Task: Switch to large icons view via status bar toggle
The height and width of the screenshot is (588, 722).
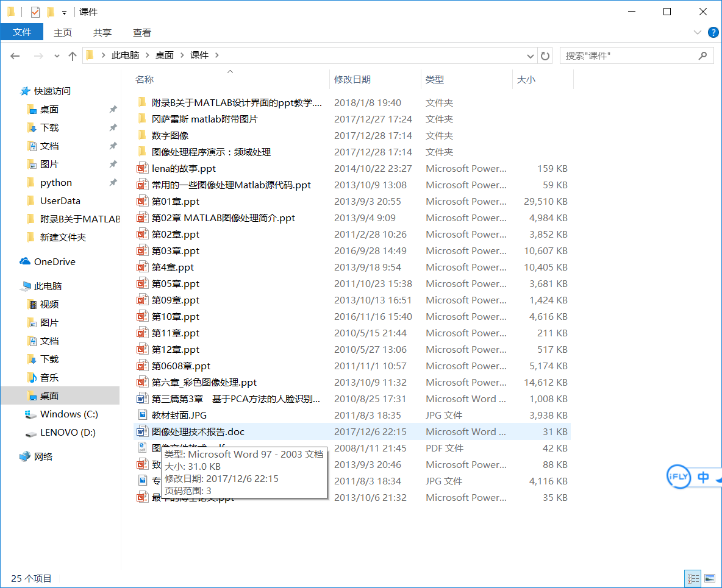Action: [x=710, y=578]
